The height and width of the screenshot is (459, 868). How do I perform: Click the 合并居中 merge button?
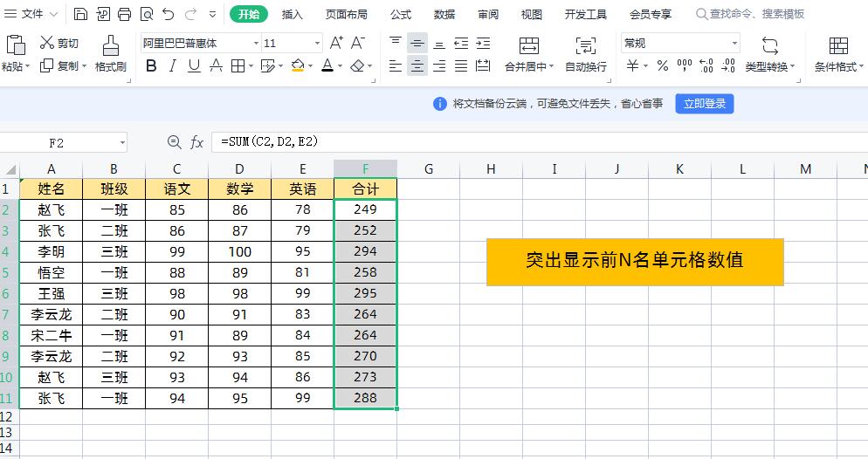pyautogui.click(x=528, y=54)
